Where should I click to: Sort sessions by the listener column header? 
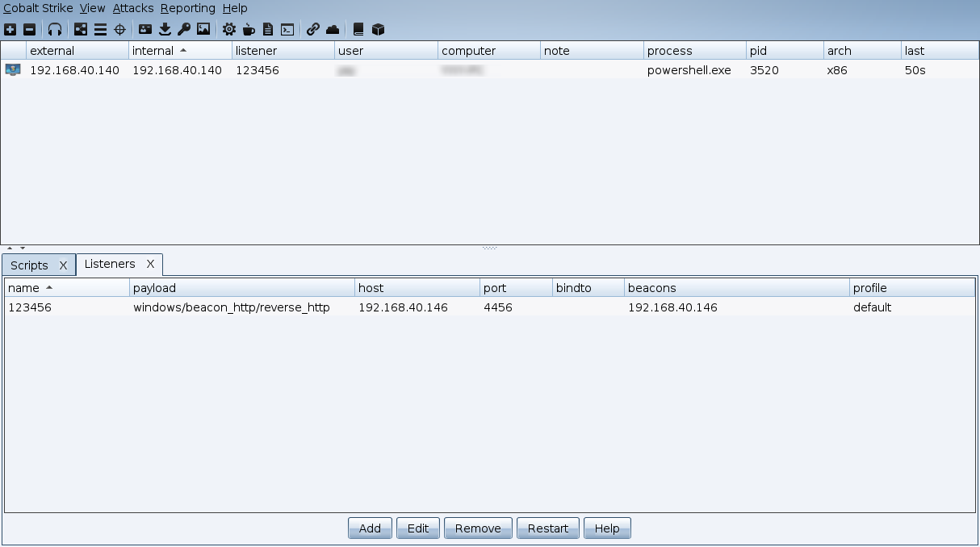coord(283,51)
